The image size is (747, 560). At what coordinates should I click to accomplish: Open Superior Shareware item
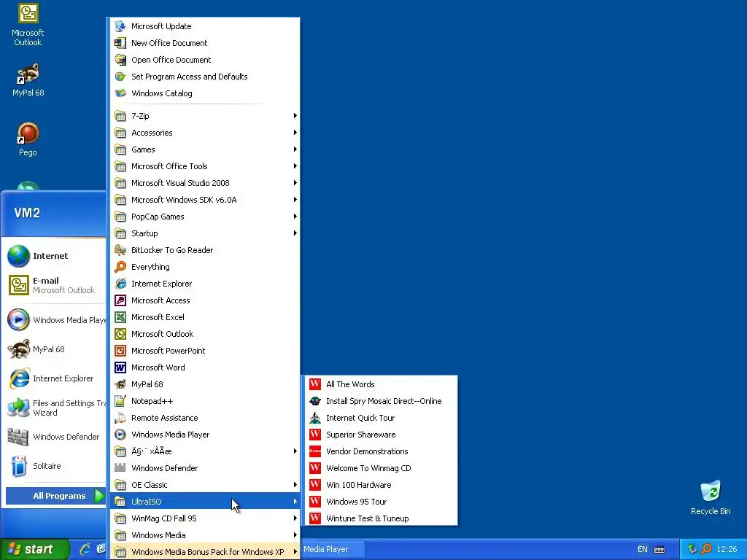pos(380,435)
